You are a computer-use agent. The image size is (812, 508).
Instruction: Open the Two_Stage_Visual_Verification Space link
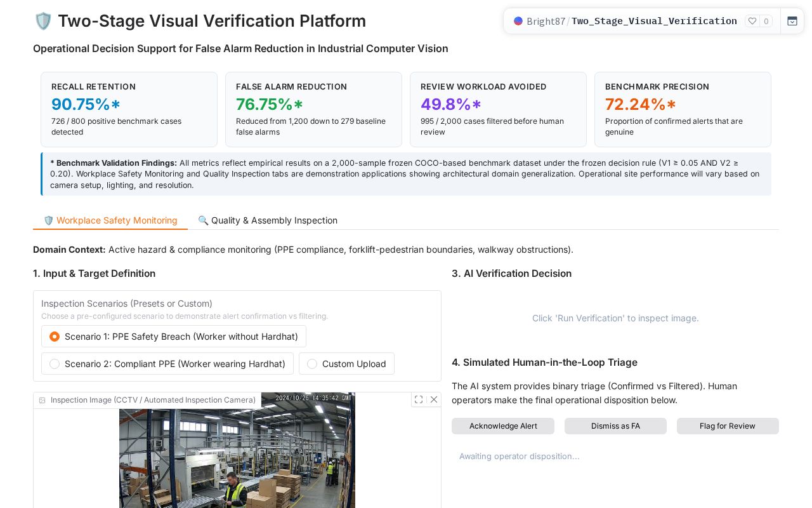(x=654, y=21)
